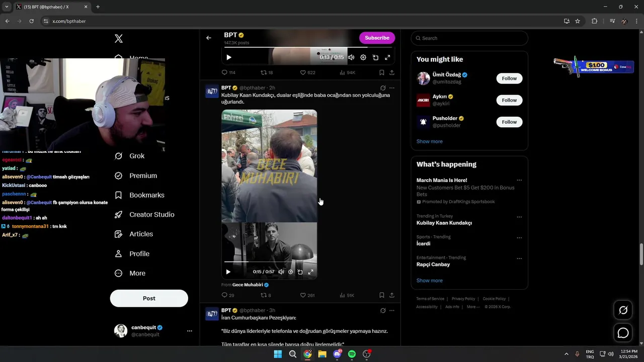The height and width of the screenshot is (362, 644).
Task: Fullscreen the Gece Muhabiri video
Action: (310, 271)
